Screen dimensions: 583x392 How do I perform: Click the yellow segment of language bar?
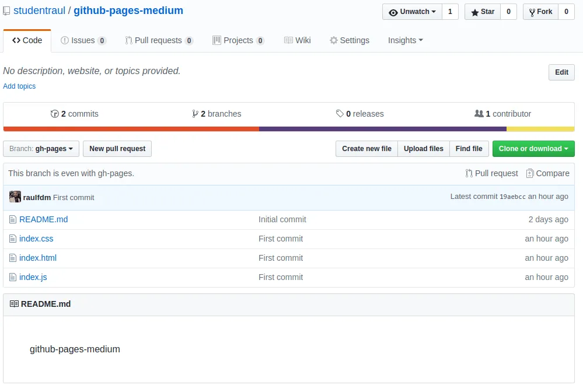pyautogui.click(x=540, y=129)
